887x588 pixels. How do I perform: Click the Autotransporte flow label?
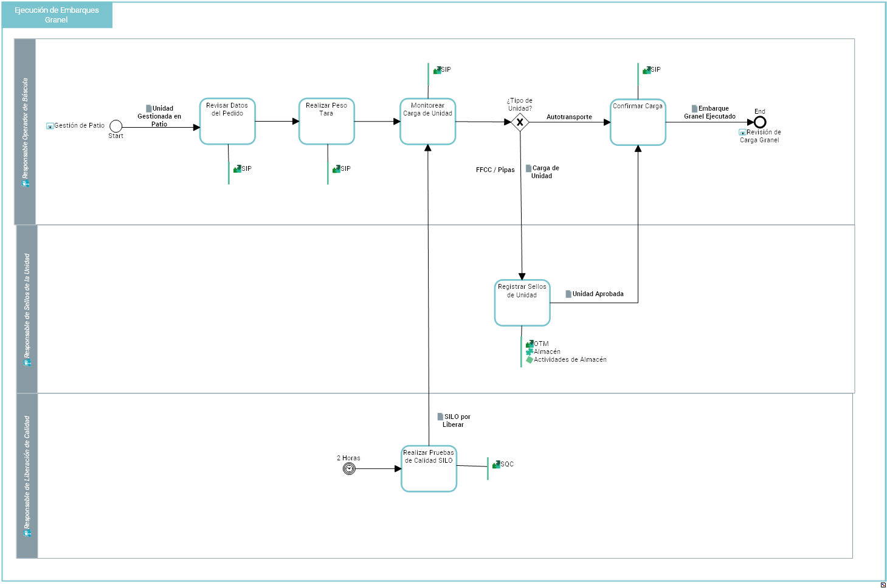(569, 117)
